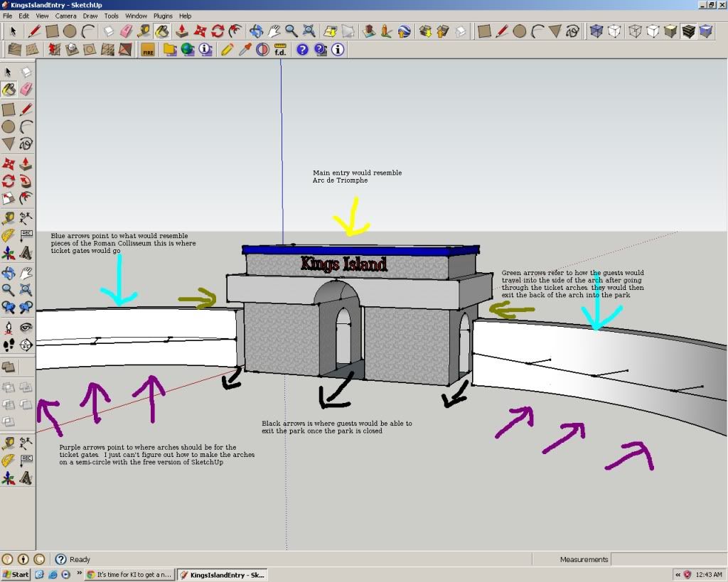Click the orange FIRE plugin icon
This screenshot has width=728, height=582.
tap(148, 50)
